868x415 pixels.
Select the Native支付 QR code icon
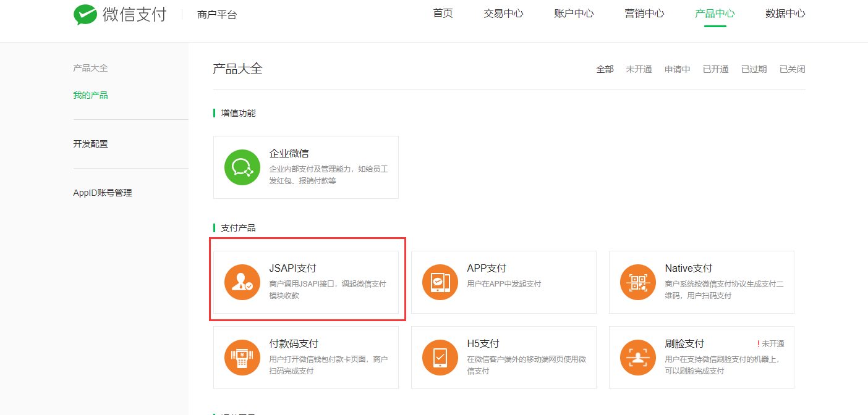click(638, 282)
